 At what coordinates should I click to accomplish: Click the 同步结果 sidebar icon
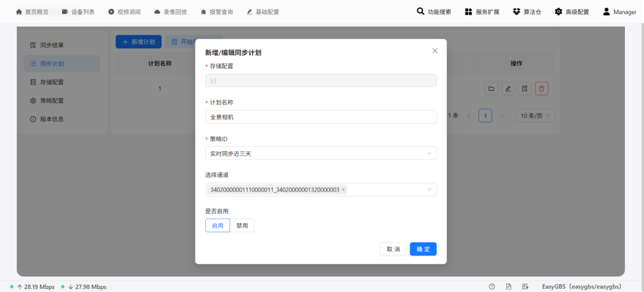pos(33,45)
